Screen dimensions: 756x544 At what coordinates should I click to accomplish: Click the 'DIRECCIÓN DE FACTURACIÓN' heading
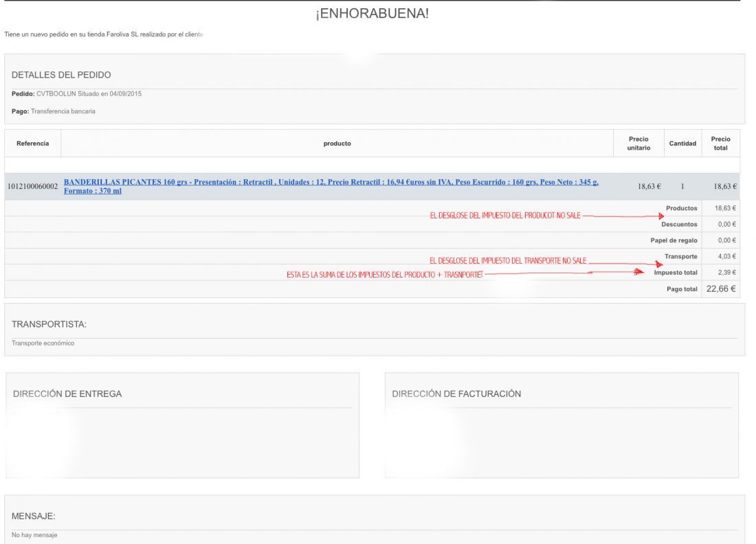456,394
